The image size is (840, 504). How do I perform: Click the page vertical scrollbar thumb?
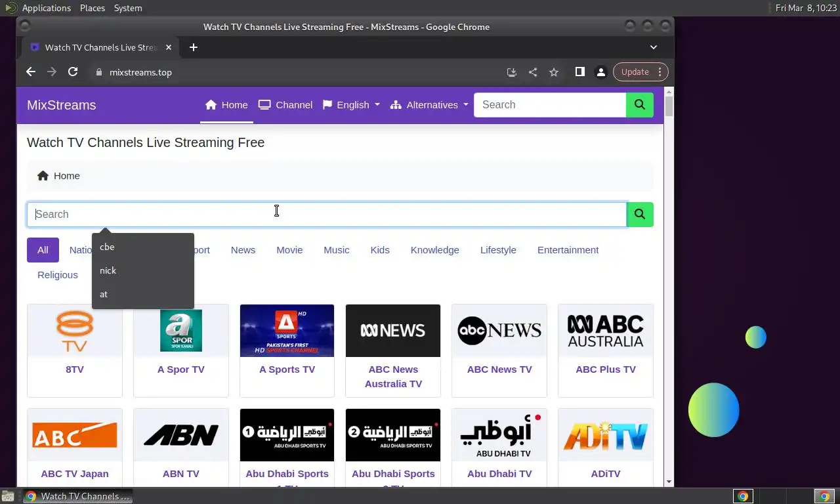(x=669, y=107)
